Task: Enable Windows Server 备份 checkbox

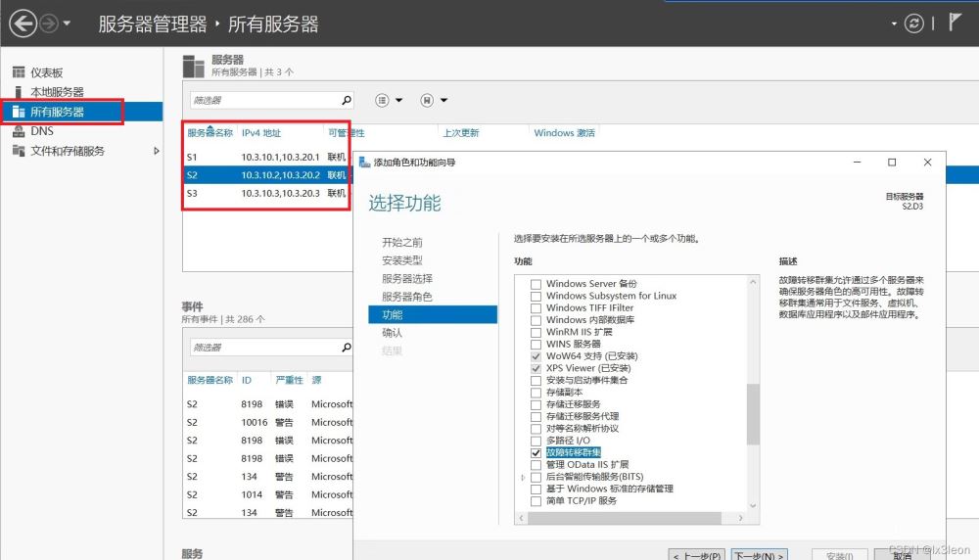Action: (x=536, y=284)
